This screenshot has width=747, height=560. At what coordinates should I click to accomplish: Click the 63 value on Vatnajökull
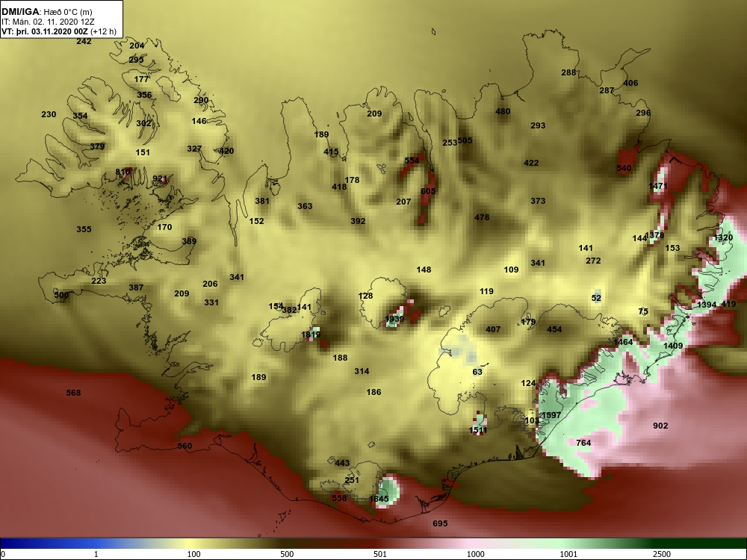pos(477,372)
